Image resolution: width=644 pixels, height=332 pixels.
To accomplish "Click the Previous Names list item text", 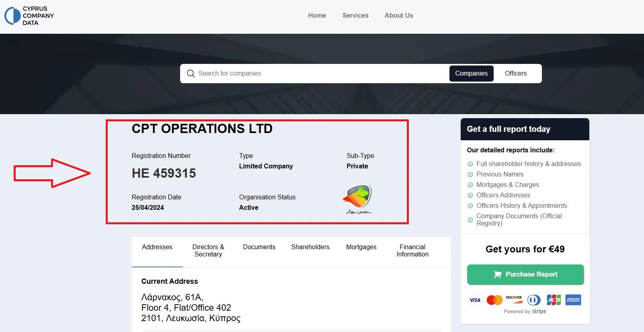I will click(500, 174).
